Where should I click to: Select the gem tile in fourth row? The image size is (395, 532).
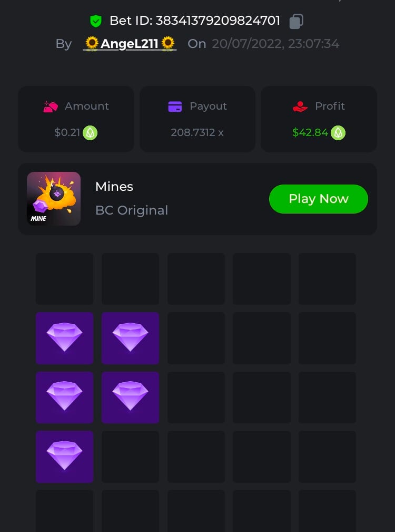point(64,457)
